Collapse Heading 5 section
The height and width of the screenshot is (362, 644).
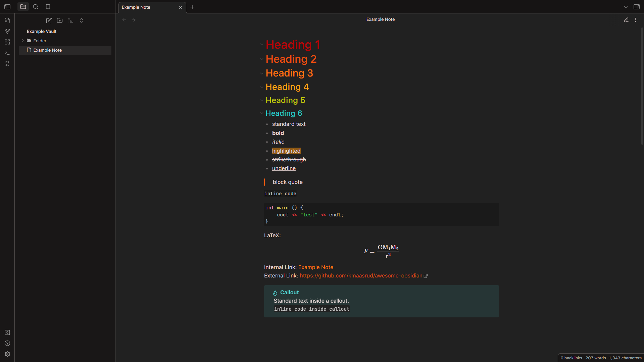pyautogui.click(x=262, y=100)
